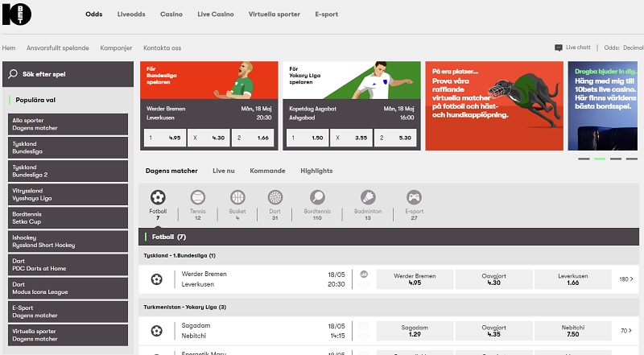Switch to Kommande tab
644x355 pixels.
point(267,171)
